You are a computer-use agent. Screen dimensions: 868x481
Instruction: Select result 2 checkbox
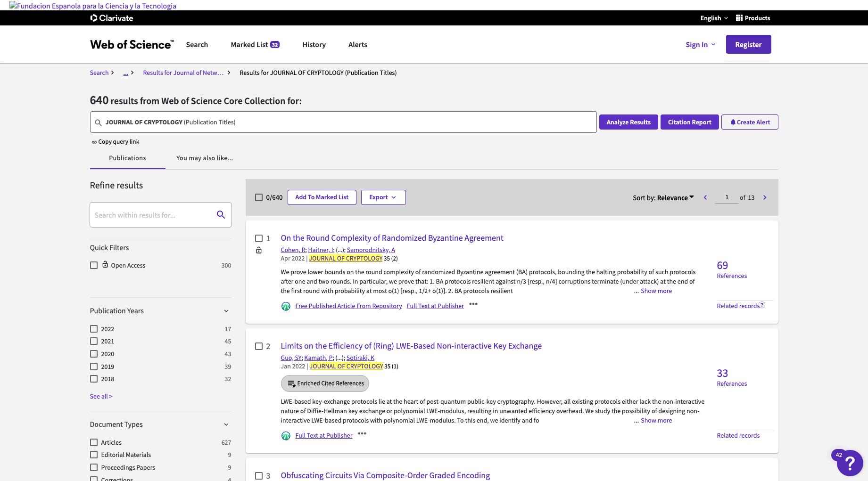[259, 346]
